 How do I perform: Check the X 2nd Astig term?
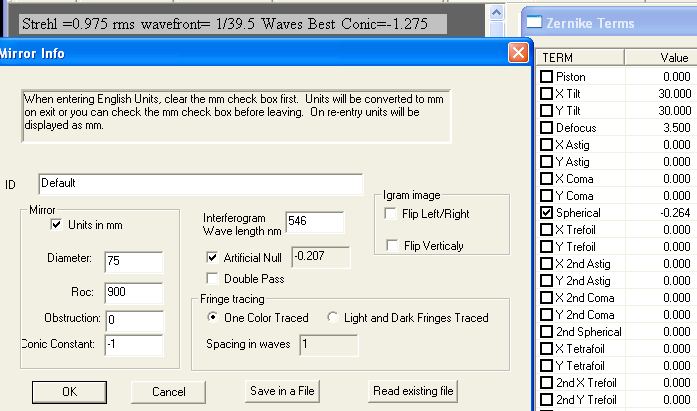coord(546,263)
